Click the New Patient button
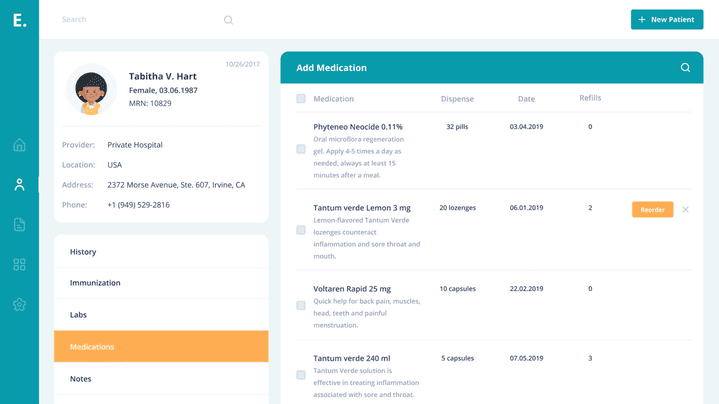Screen dimensions: 719x404 666,20
